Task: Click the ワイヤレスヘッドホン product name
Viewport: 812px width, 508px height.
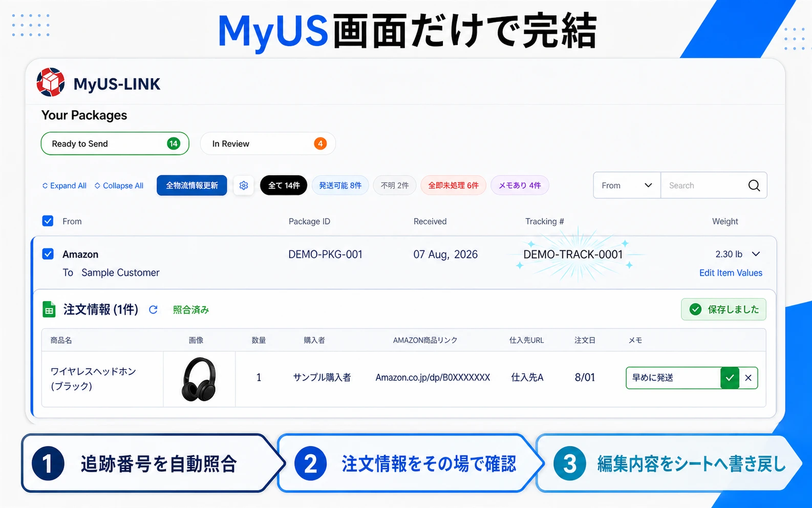Action: (93, 379)
